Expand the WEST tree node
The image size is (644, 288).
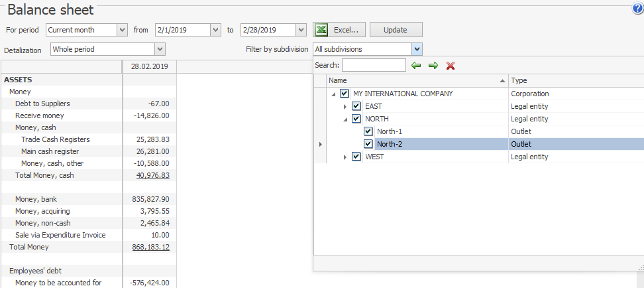pos(345,157)
